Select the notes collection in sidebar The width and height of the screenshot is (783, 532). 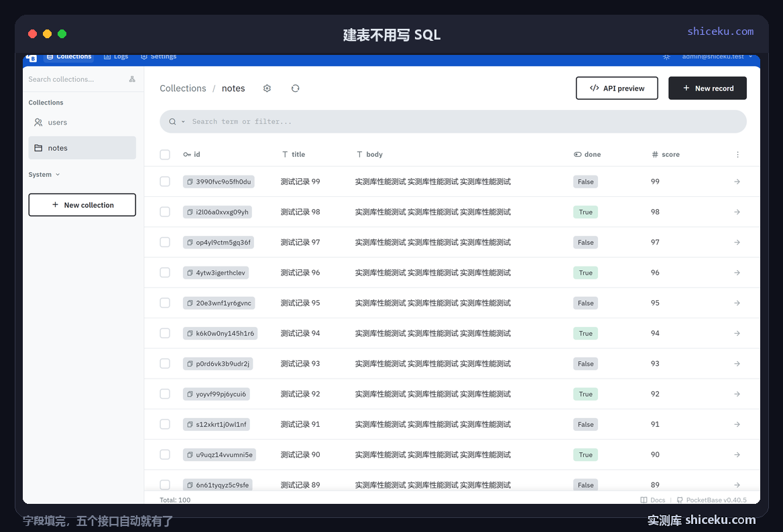[x=82, y=147]
